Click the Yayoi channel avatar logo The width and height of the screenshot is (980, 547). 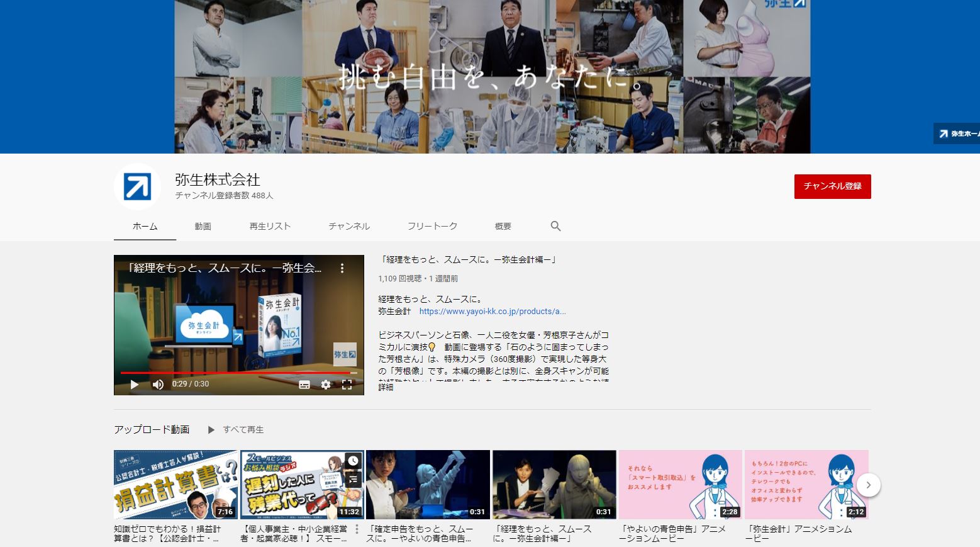[x=137, y=187]
